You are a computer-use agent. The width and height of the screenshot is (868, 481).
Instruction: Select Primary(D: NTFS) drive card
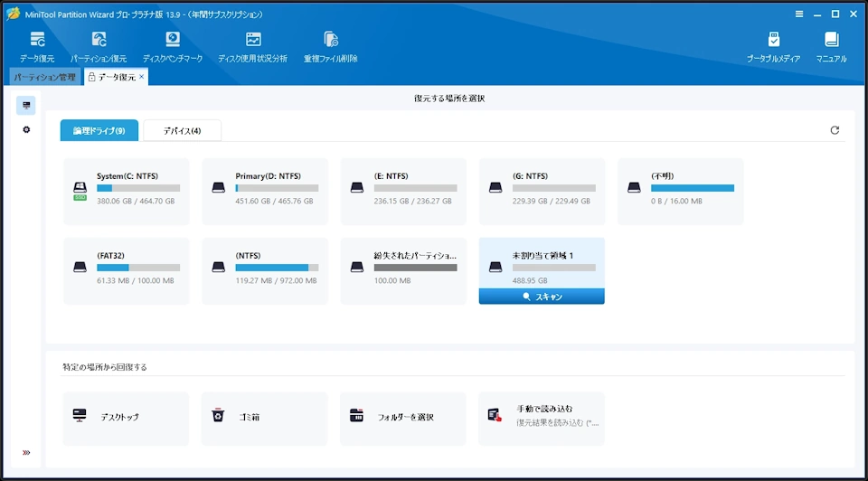click(265, 192)
